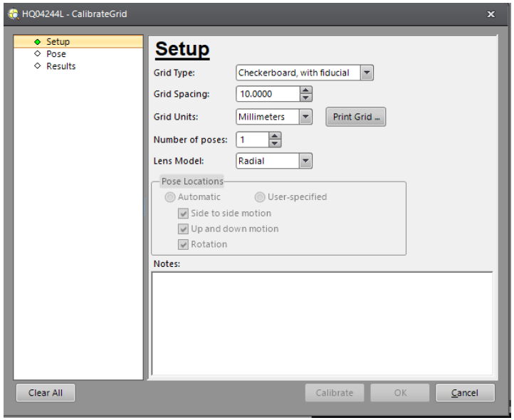Increment Number of poses with up arrow
The width and height of the screenshot is (514, 420).
pos(275,136)
